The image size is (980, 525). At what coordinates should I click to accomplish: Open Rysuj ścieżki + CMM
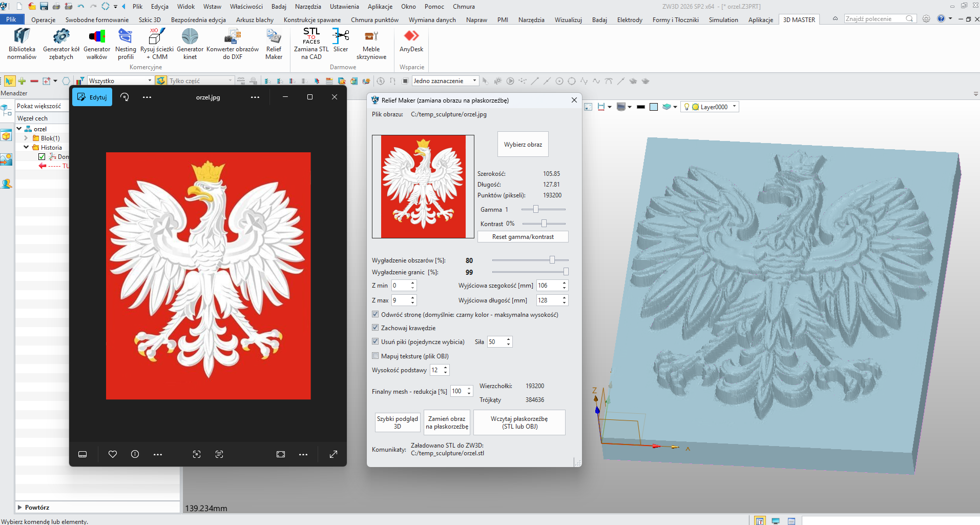tap(157, 44)
